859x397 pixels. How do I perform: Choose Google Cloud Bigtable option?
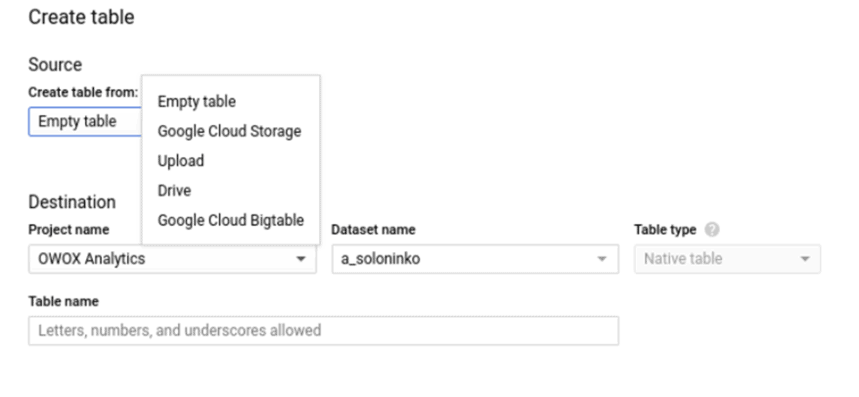[x=231, y=220]
